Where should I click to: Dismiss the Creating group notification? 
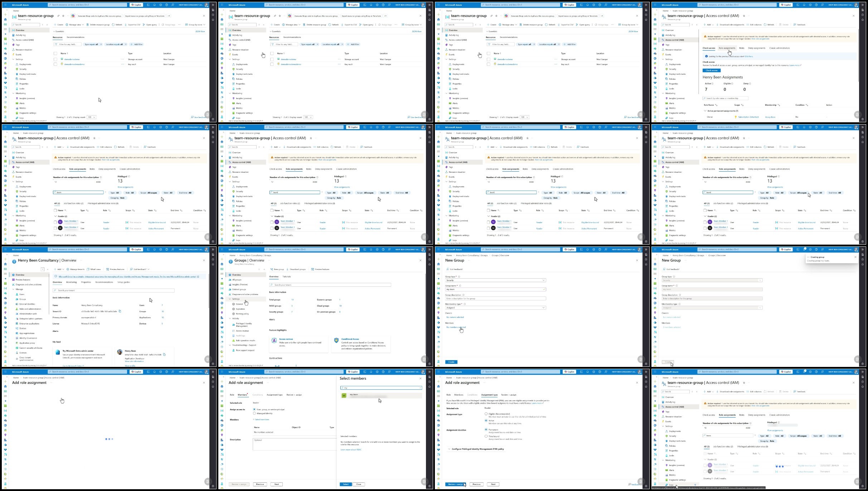tap(855, 257)
